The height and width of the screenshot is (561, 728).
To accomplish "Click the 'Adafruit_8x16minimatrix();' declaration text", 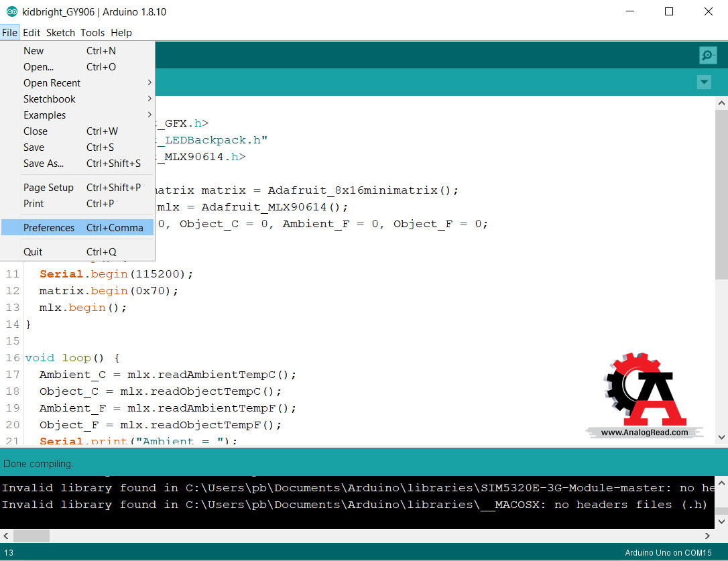I will pos(363,190).
